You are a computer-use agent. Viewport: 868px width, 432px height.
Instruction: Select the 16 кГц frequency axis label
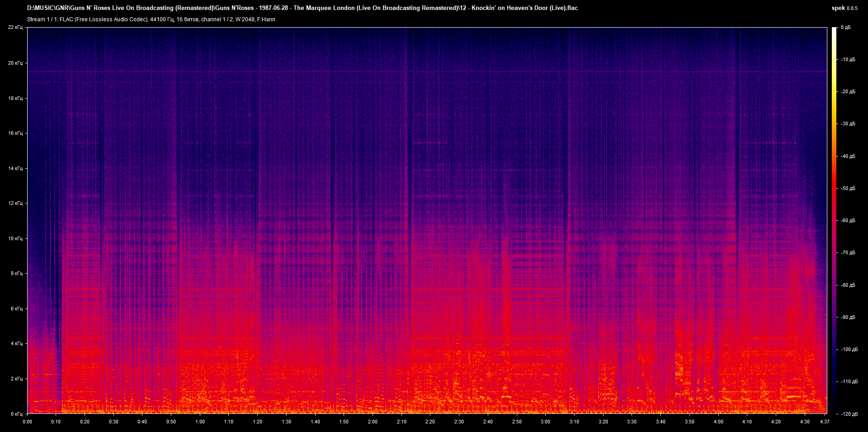pos(15,133)
